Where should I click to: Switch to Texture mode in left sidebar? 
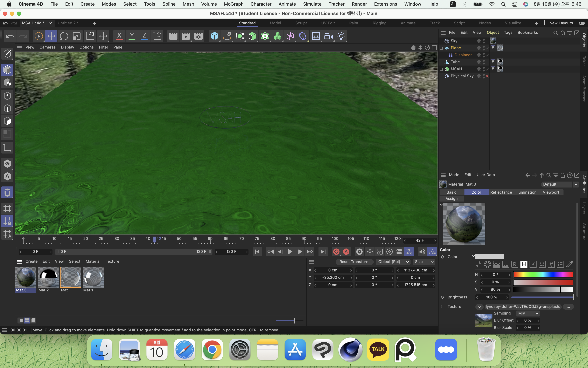click(7, 83)
